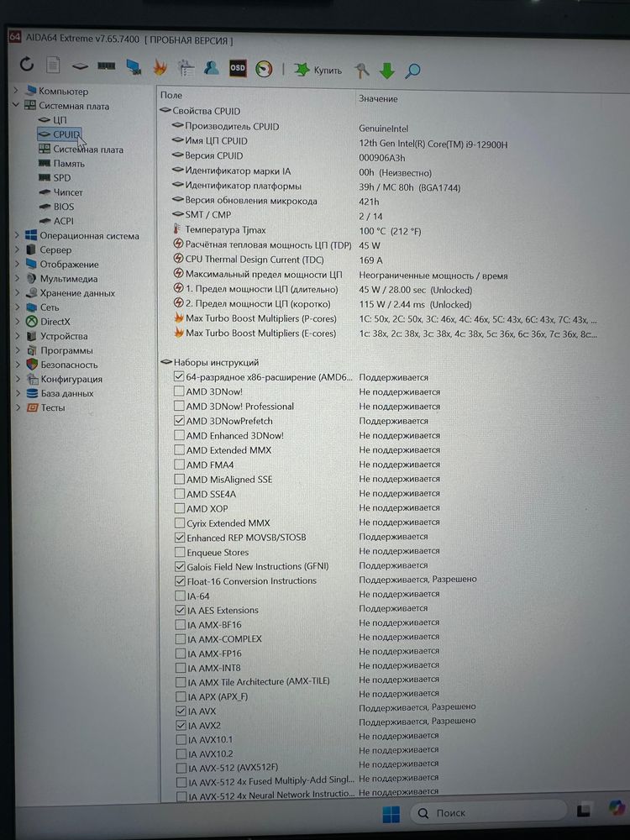Viewport: 630px width, 840px height.
Task: Open the Copilot taskbar icon
Action: tap(617, 807)
